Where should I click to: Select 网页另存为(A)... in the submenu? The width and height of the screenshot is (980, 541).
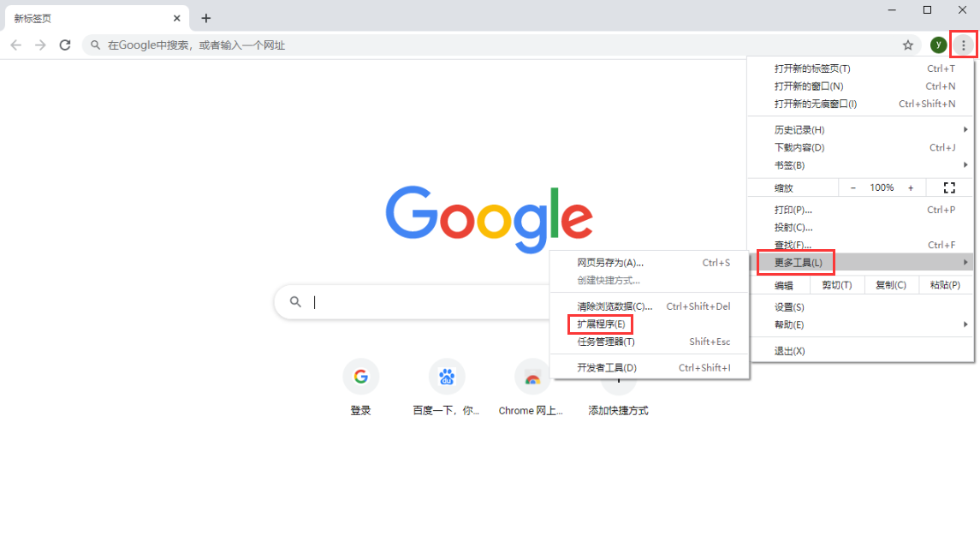click(650, 263)
